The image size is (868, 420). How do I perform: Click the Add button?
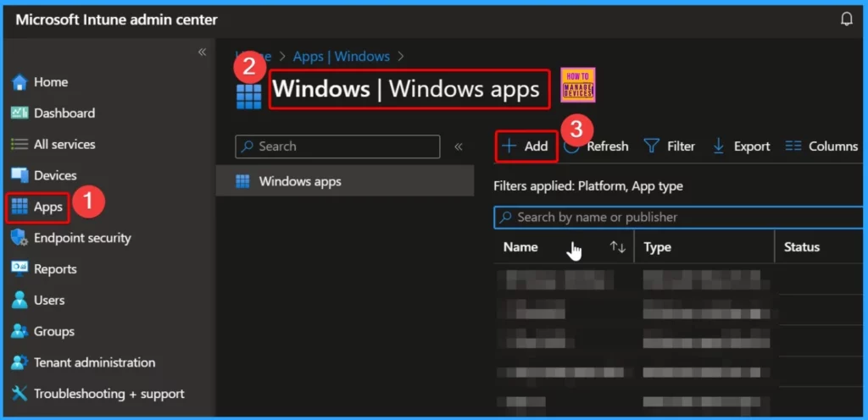pos(526,146)
